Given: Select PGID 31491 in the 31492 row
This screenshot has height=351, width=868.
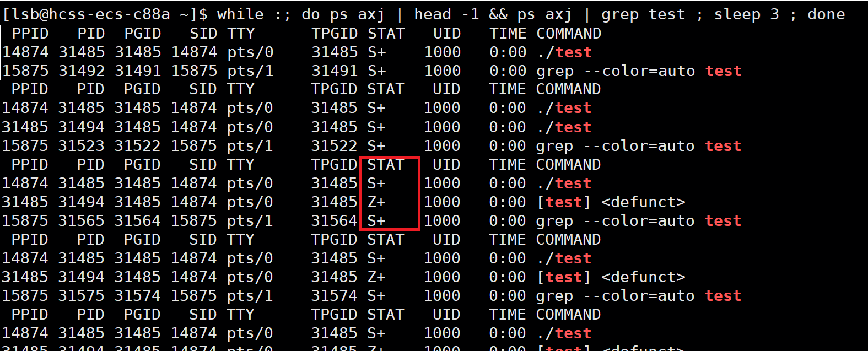Looking at the screenshot, I should [138, 71].
